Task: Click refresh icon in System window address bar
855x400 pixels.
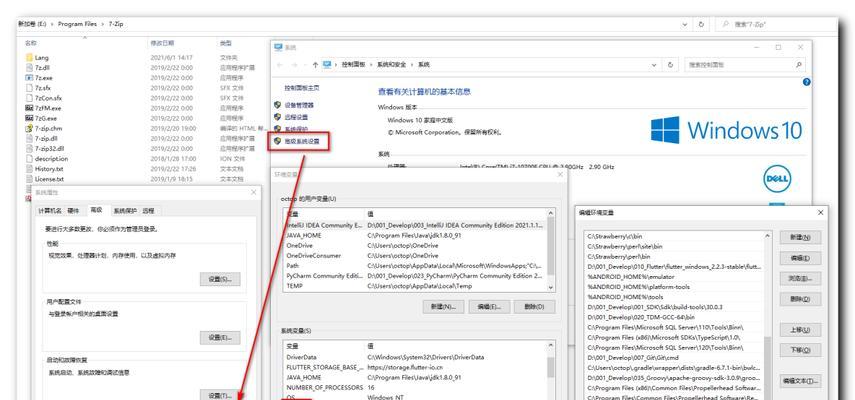Action: click(670, 64)
